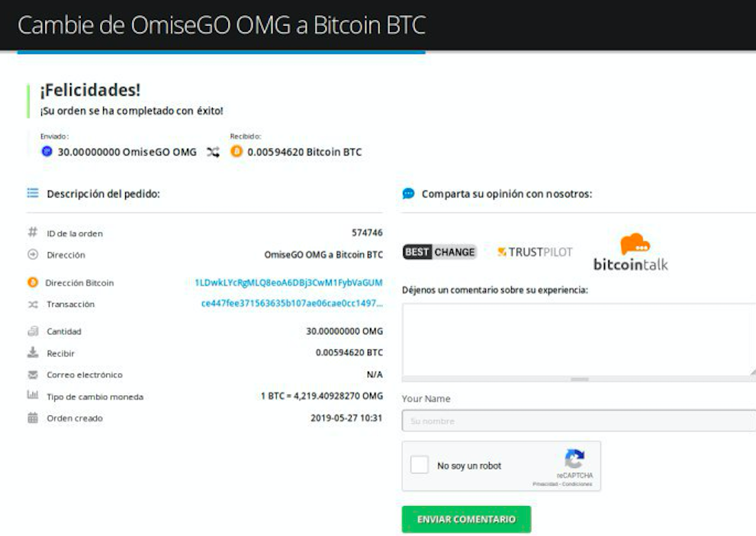Open the BestChange review logo

[439, 252]
